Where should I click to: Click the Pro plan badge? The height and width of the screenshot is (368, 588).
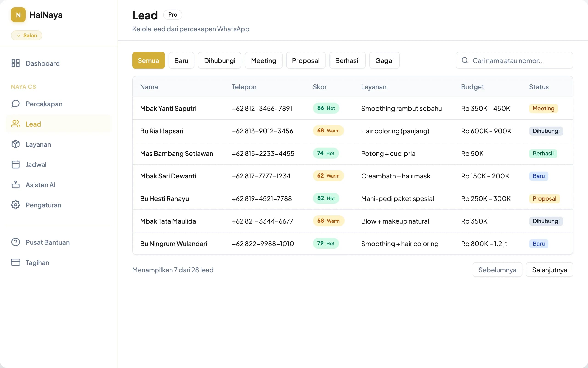(x=172, y=14)
